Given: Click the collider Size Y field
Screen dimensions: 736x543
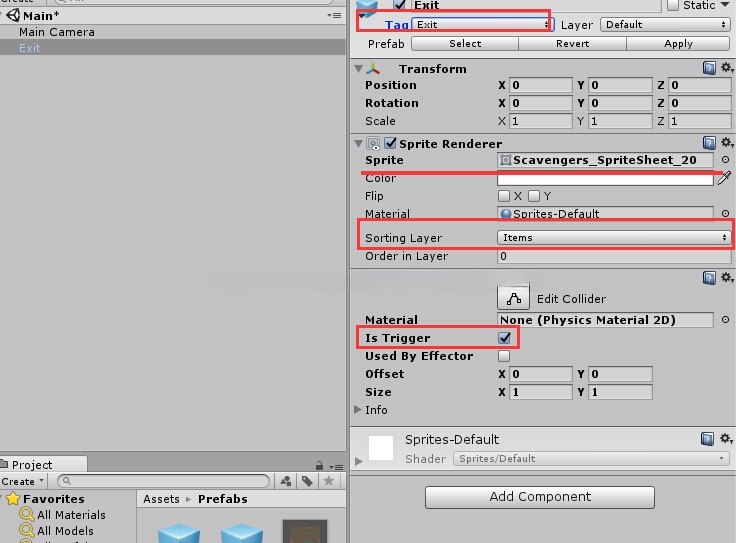Looking at the screenshot, I should [620, 392].
